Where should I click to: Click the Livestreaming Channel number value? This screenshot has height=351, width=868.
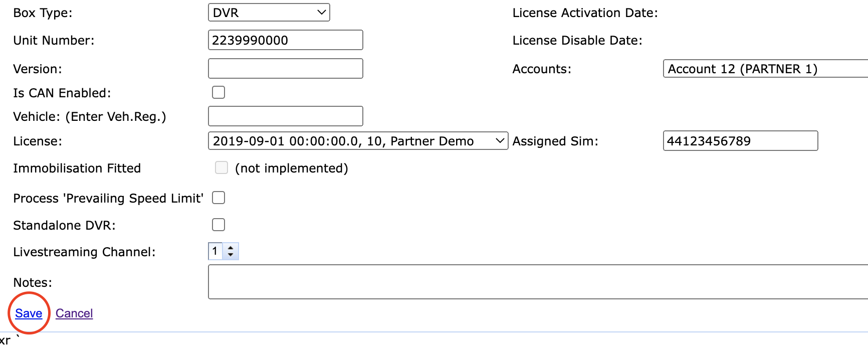[215, 251]
